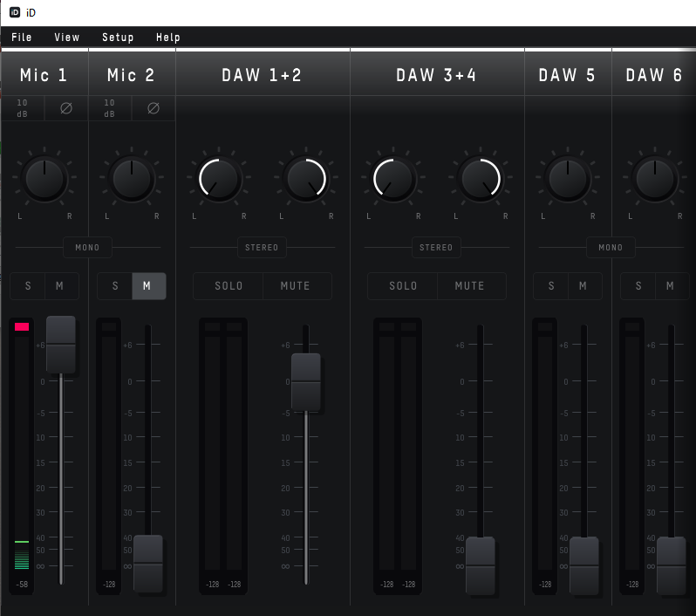
Task: Click the DAW 1+2 left pan knob
Action: [218, 179]
